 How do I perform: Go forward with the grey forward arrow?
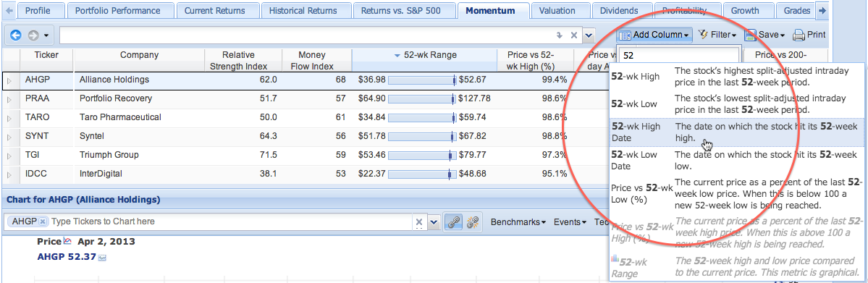click(33, 35)
